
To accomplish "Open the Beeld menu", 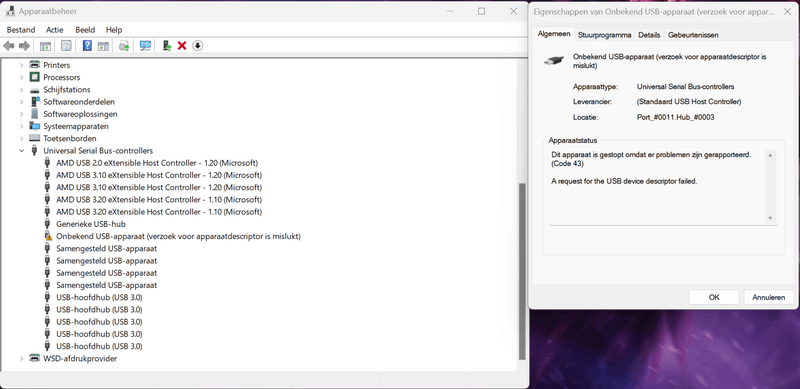I will click(85, 30).
